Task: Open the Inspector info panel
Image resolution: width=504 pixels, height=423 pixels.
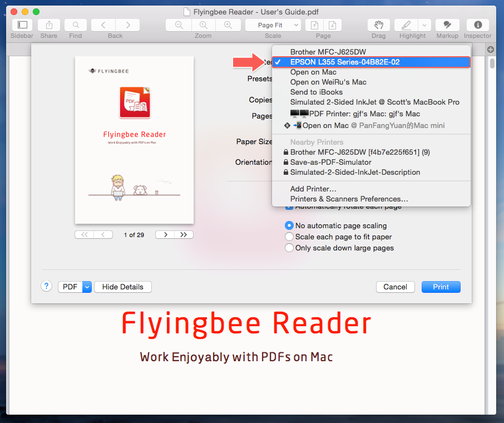Action: (478, 25)
